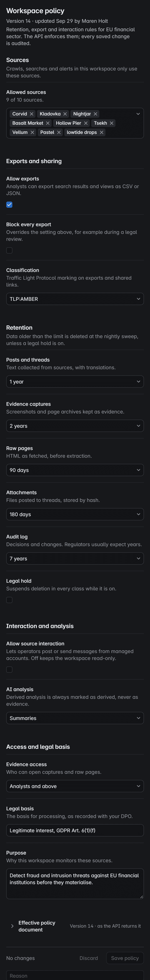Image resolution: width=150 pixels, height=980 pixels.
Task: Remove the Tsekh source tag
Action: (112, 123)
